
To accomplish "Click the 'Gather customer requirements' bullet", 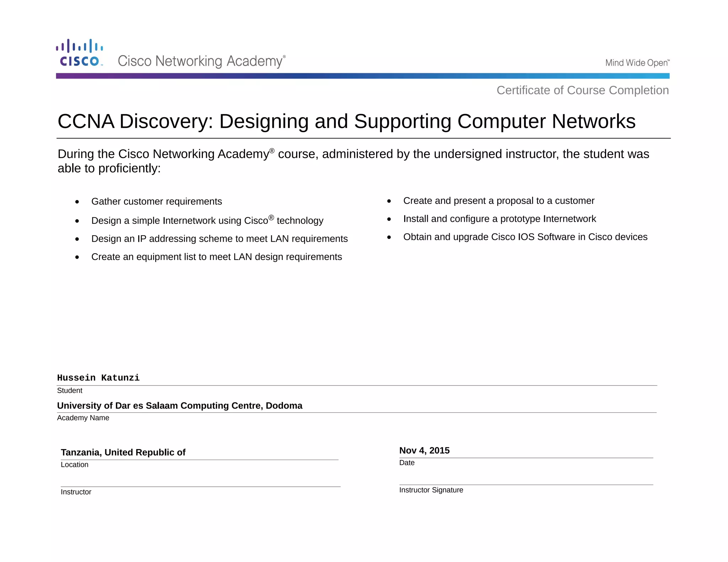I will click(x=156, y=201).
